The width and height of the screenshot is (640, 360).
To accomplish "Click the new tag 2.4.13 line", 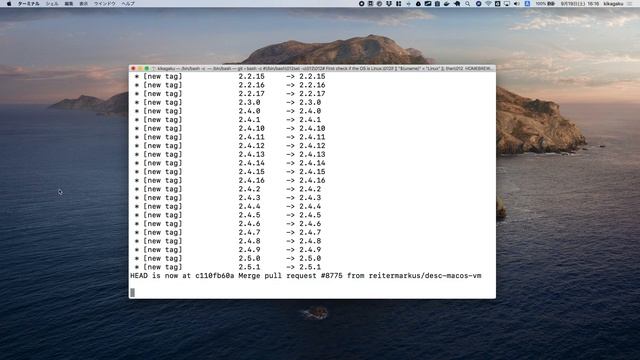I will click(230, 154).
